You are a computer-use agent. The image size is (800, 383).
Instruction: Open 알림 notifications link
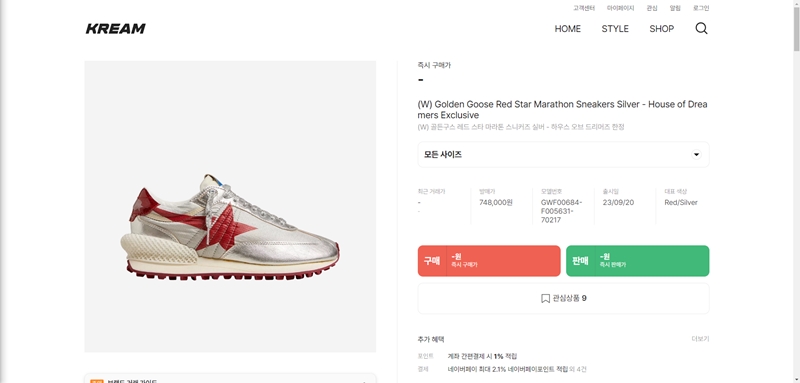pos(676,8)
